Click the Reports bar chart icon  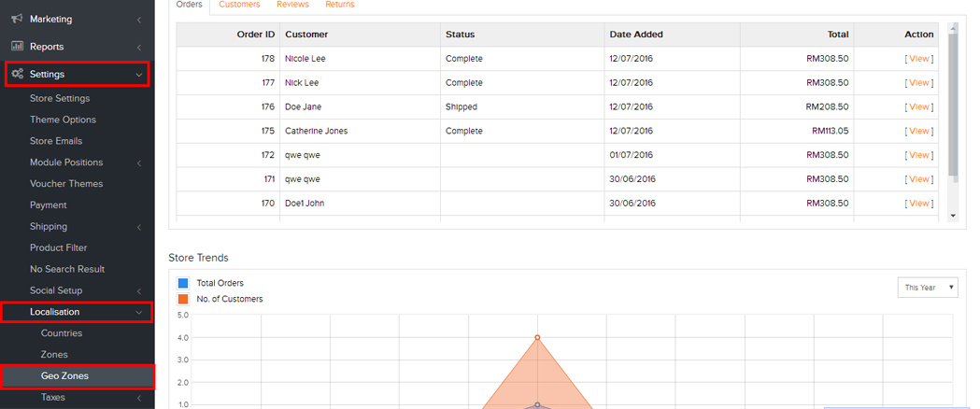pyautogui.click(x=17, y=47)
